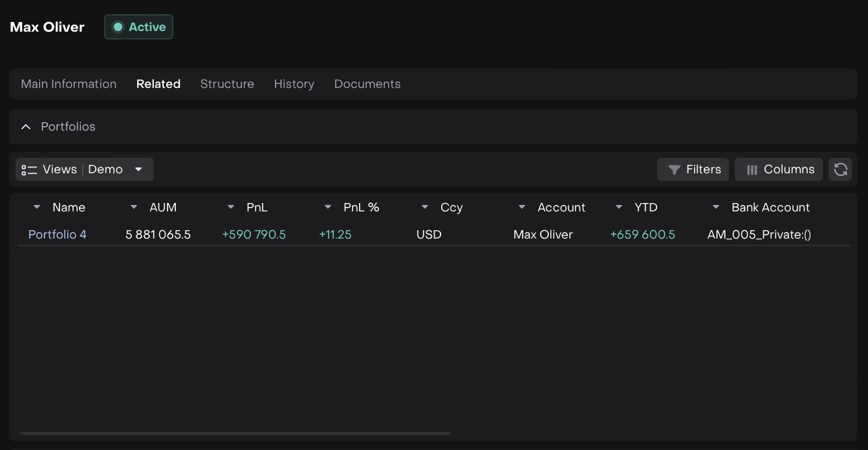Click the PnL % column sort arrow

pyautogui.click(x=328, y=208)
